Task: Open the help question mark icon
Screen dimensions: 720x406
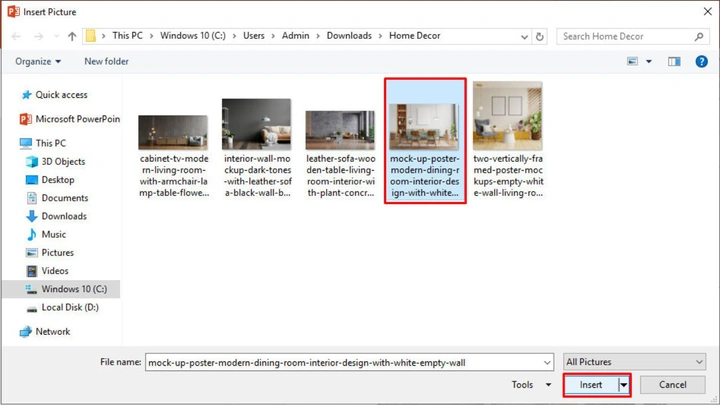Action: 701,62
